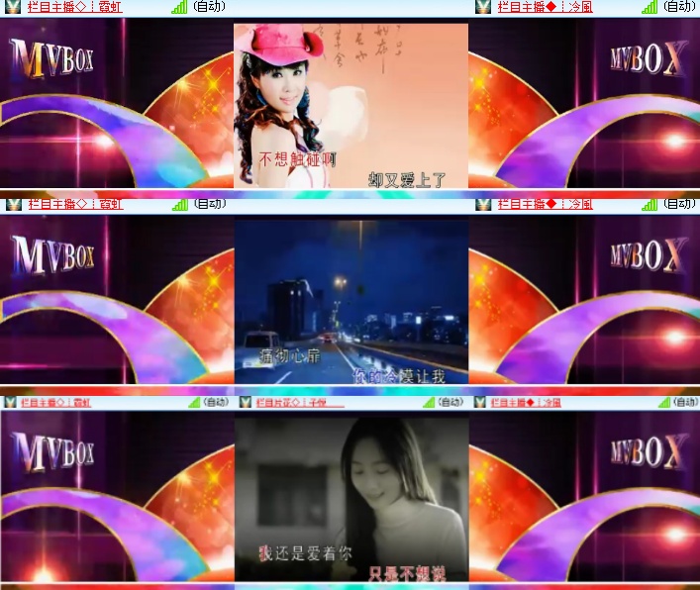Click the signal bars after 冷風 in the middle row
This screenshot has width=700, height=590.
point(650,205)
